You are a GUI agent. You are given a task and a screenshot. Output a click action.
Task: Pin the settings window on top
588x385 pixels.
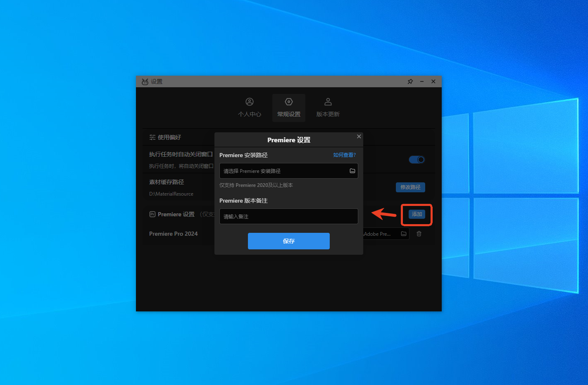410,81
